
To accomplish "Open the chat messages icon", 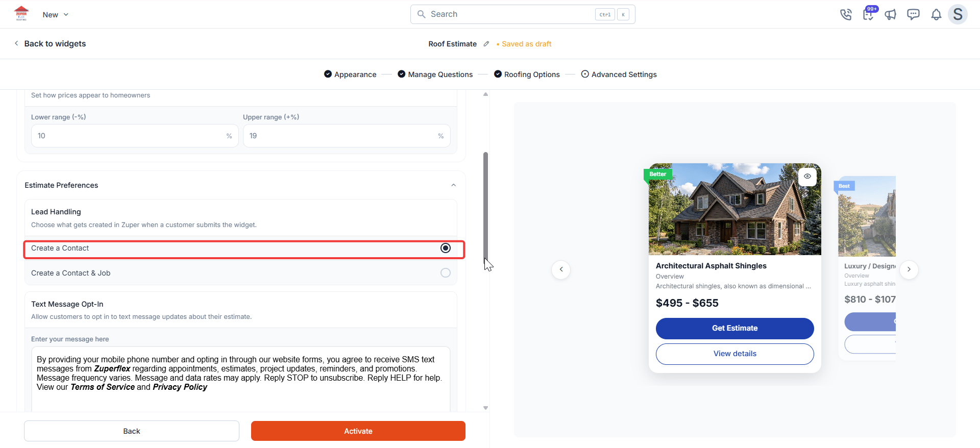I will 913,14.
